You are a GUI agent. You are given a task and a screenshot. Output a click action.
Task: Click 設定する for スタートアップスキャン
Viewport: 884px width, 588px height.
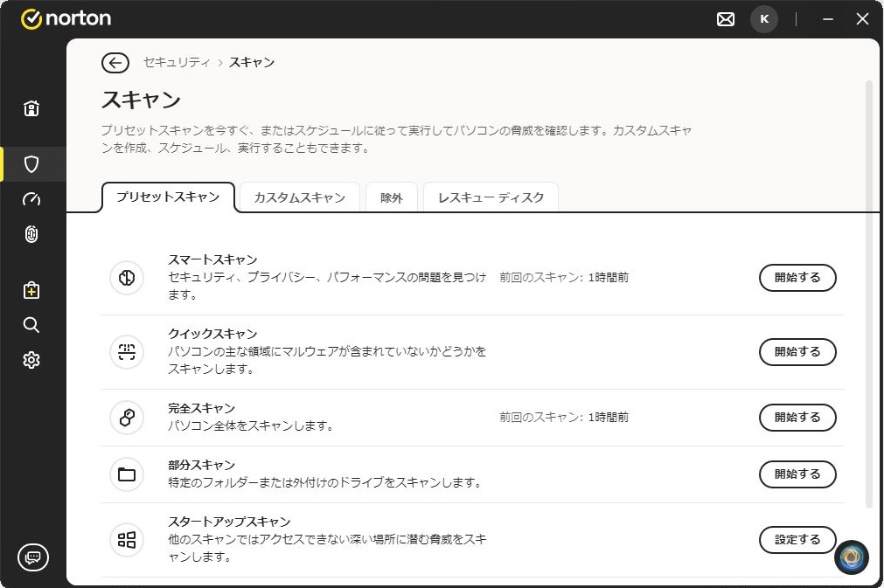pos(797,540)
